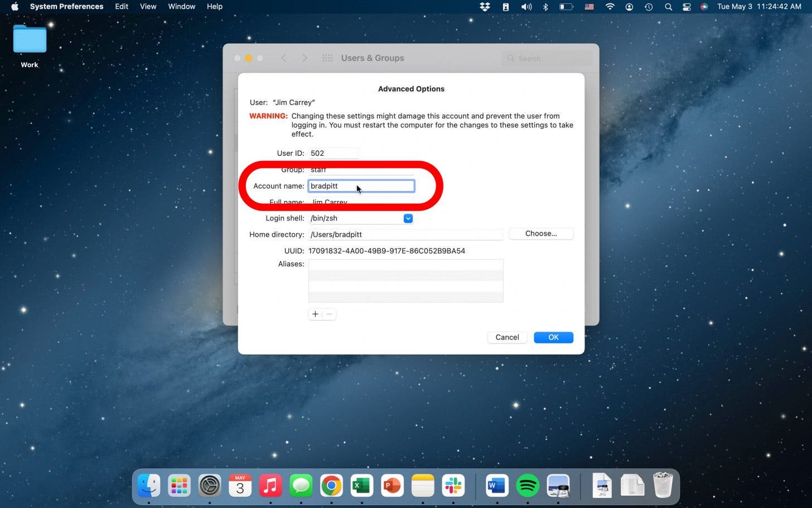Image resolution: width=812 pixels, height=508 pixels.
Task: Open the Edit menu
Action: point(122,7)
